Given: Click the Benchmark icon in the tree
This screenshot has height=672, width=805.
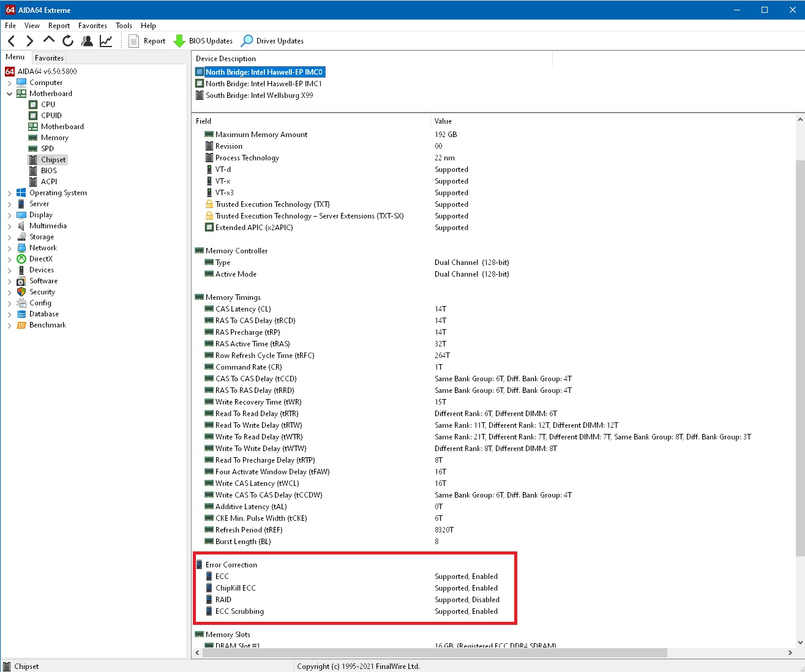Looking at the screenshot, I should pos(21,325).
